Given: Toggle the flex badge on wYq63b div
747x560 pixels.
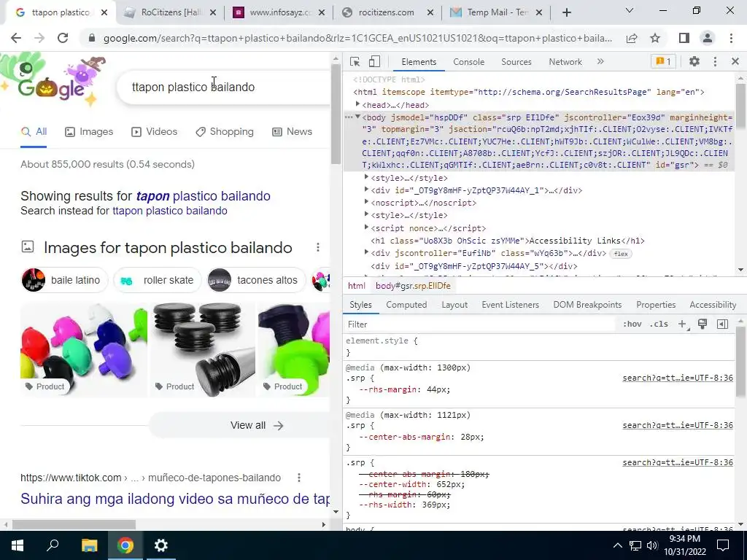Looking at the screenshot, I should [621, 254].
